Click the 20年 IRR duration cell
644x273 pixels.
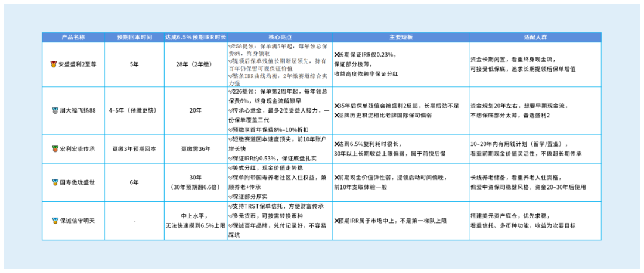195,110
